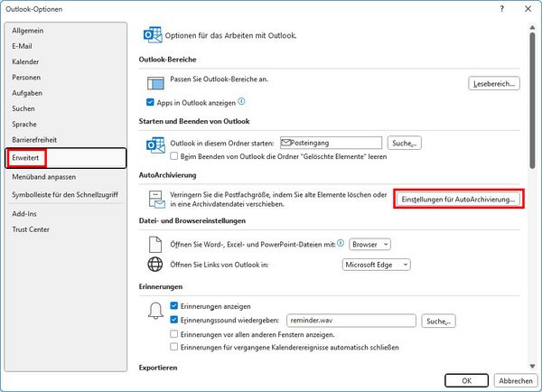Click the Outlook-Bereiche pane layout icon
The width and height of the screenshot is (542, 392).
pyautogui.click(x=155, y=83)
